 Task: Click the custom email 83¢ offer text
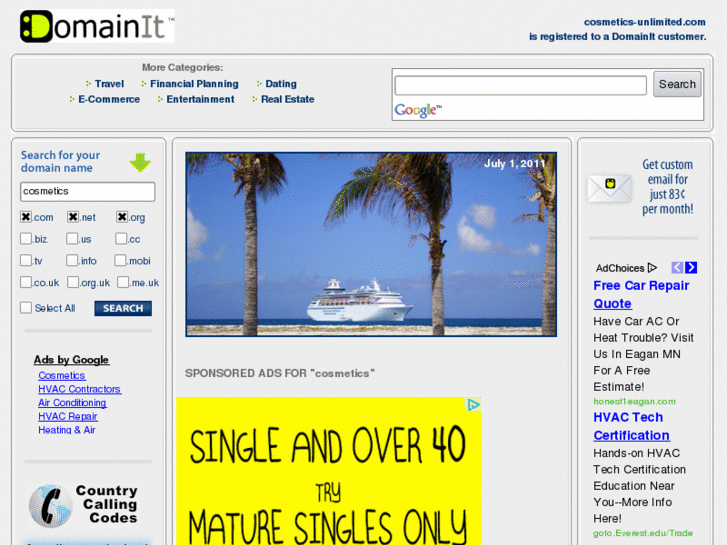coord(667,187)
